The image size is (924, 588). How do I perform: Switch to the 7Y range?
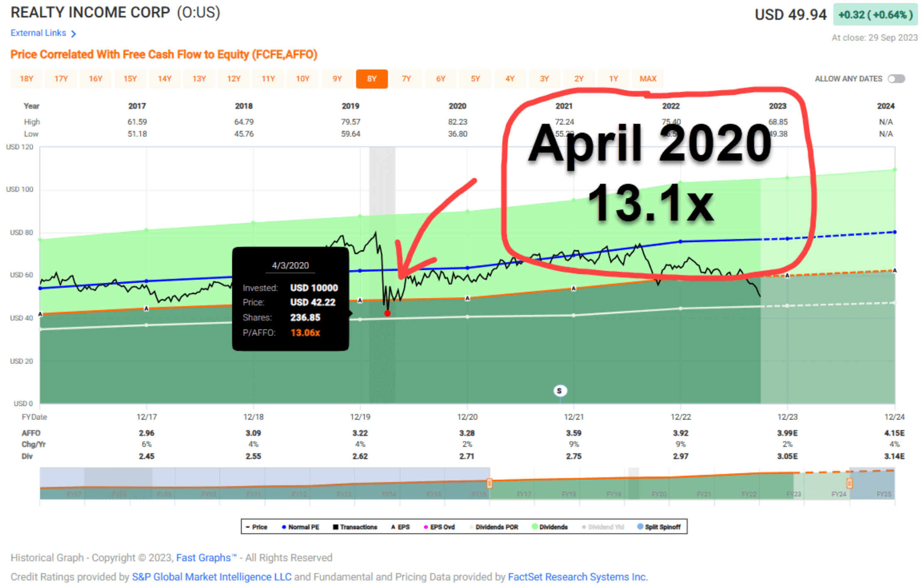tap(406, 79)
